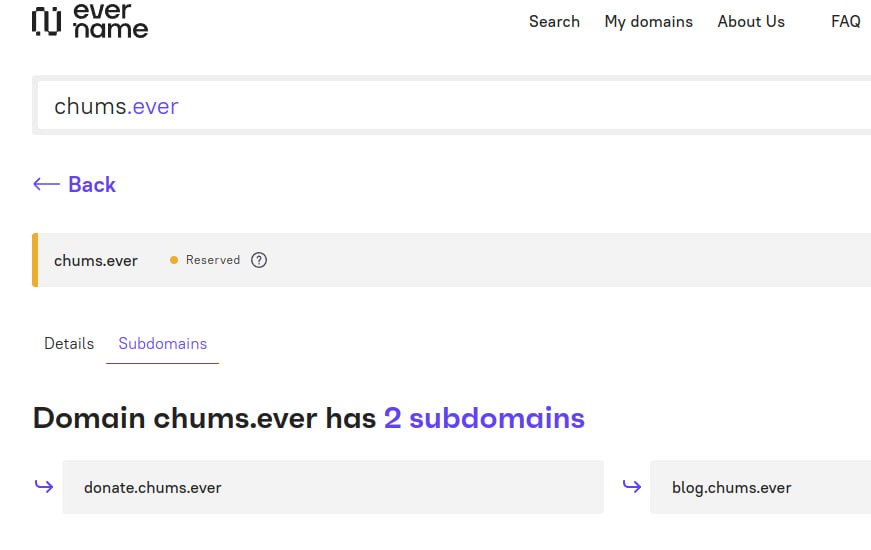Click the Back text link
Viewport: 871px width, 550px height.
tap(92, 184)
